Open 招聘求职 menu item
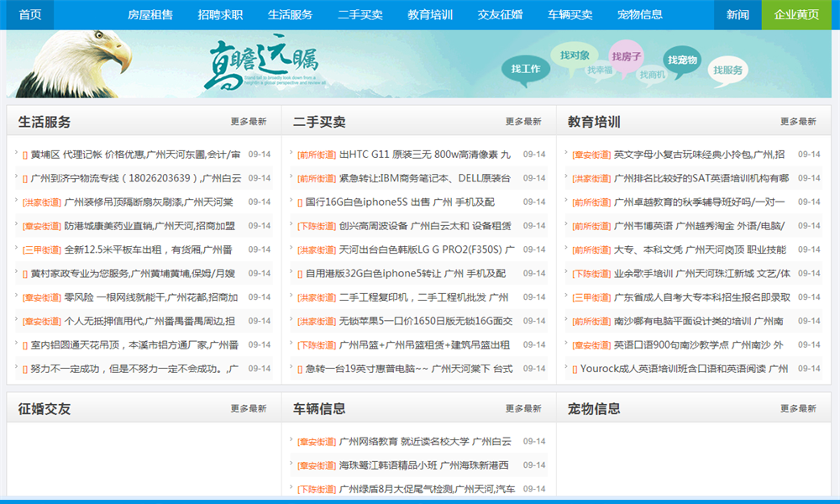This screenshot has height=504, width=840. pyautogui.click(x=220, y=14)
